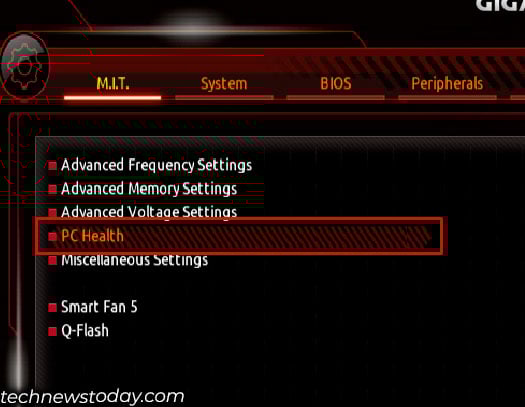The image size is (525, 407).
Task: Click red bullet beside PC Health
Action: tap(52, 237)
